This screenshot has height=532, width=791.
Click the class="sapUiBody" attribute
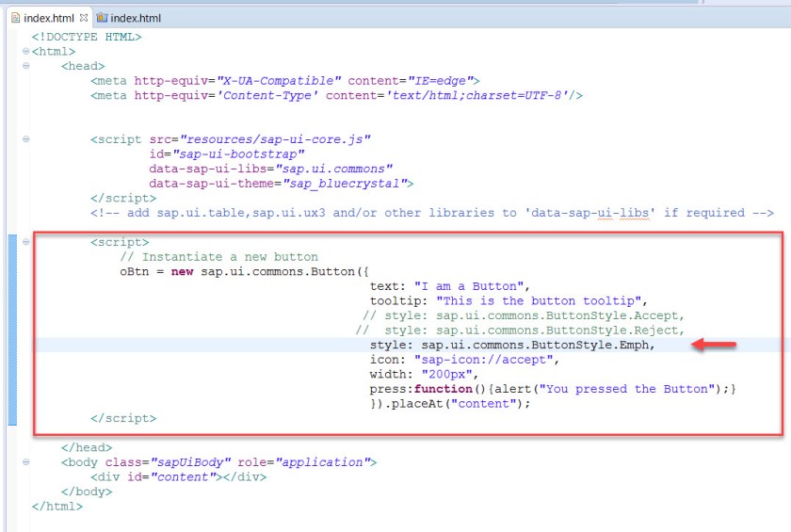(168, 462)
